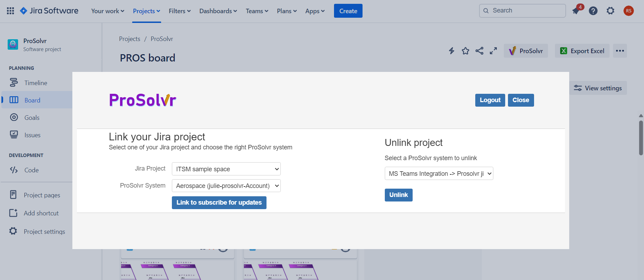Click the Goals target icon

point(14,117)
